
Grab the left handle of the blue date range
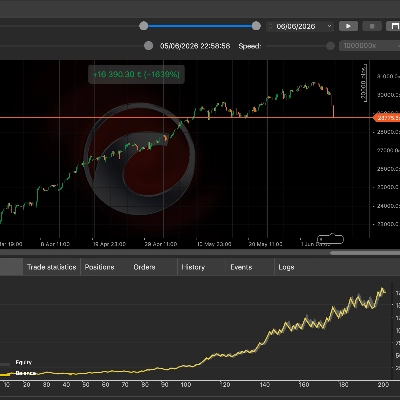(144, 26)
